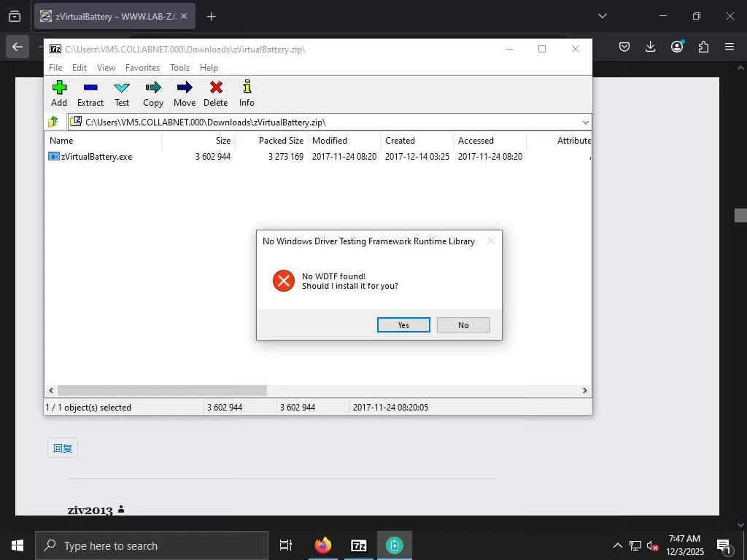Viewport: 747px width, 560px height.
Task: Open the Favorites menu
Action: coord(142,68)
